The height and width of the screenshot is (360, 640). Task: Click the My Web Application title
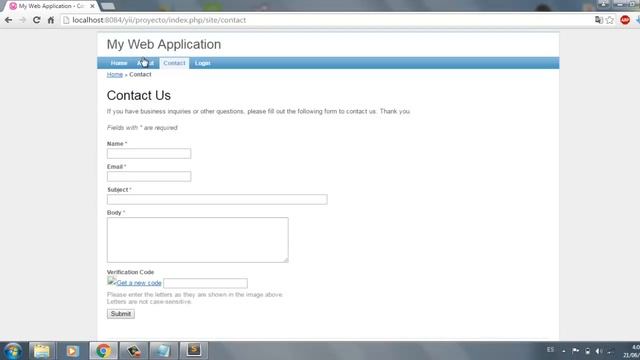[164, 44]
